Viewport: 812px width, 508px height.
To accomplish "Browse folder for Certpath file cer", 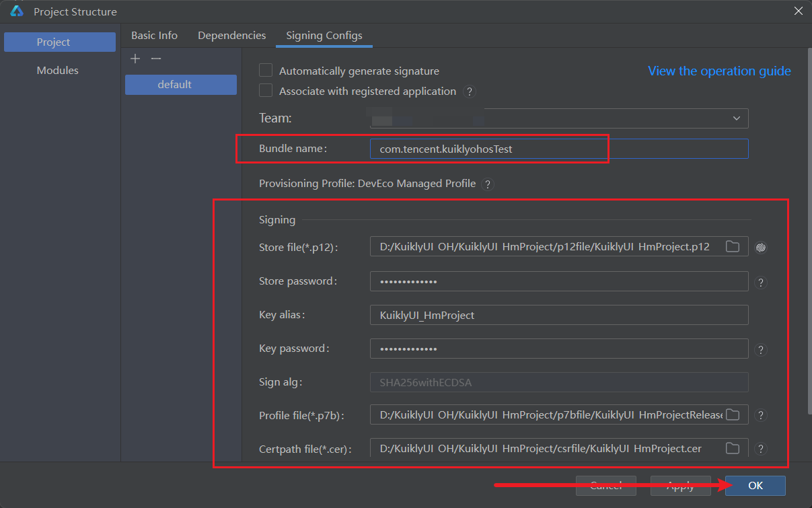I will 733,448.
